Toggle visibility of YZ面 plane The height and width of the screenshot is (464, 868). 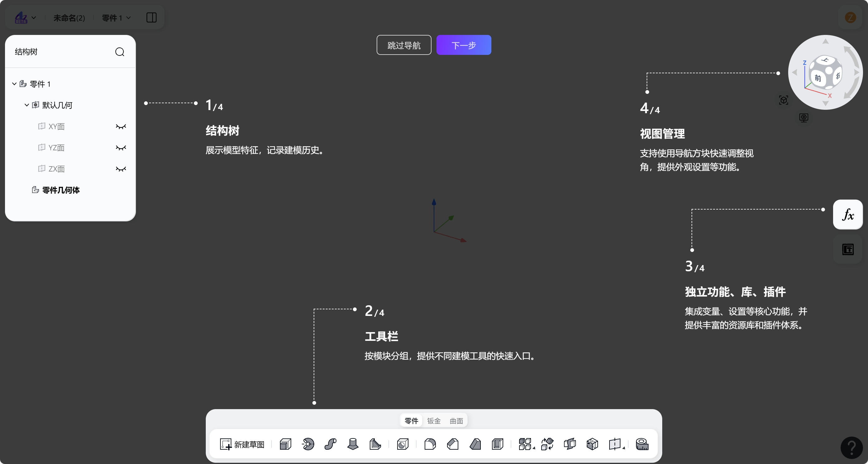[x=121, y=148]
